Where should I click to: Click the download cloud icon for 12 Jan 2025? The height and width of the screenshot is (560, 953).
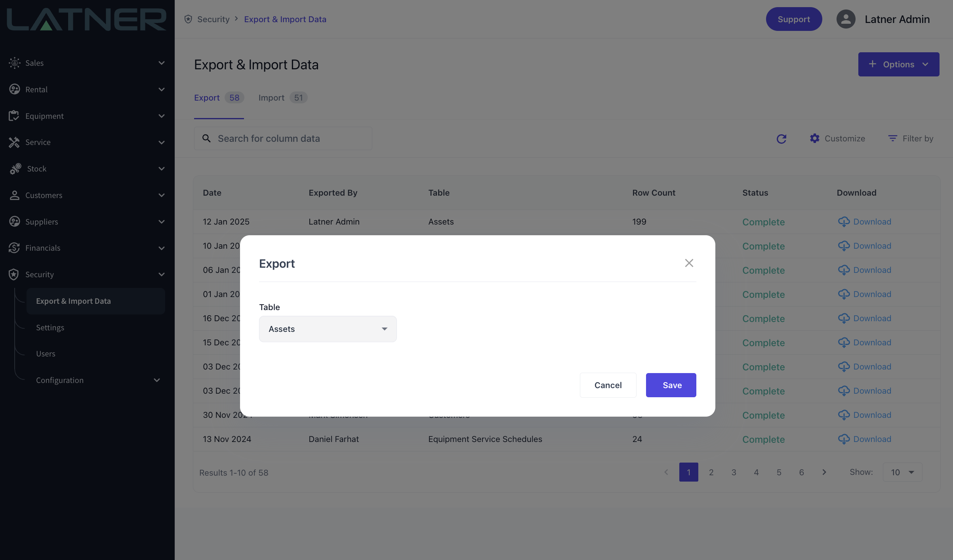point(844,222)
